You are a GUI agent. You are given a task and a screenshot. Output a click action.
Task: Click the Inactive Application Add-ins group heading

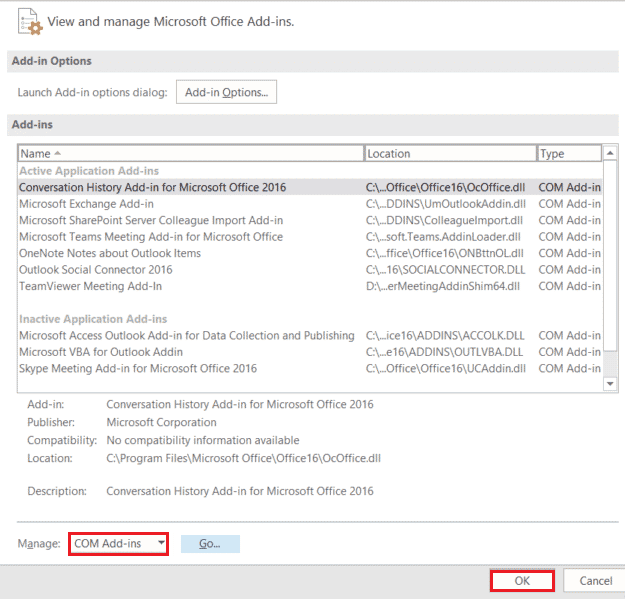[93, 319]
